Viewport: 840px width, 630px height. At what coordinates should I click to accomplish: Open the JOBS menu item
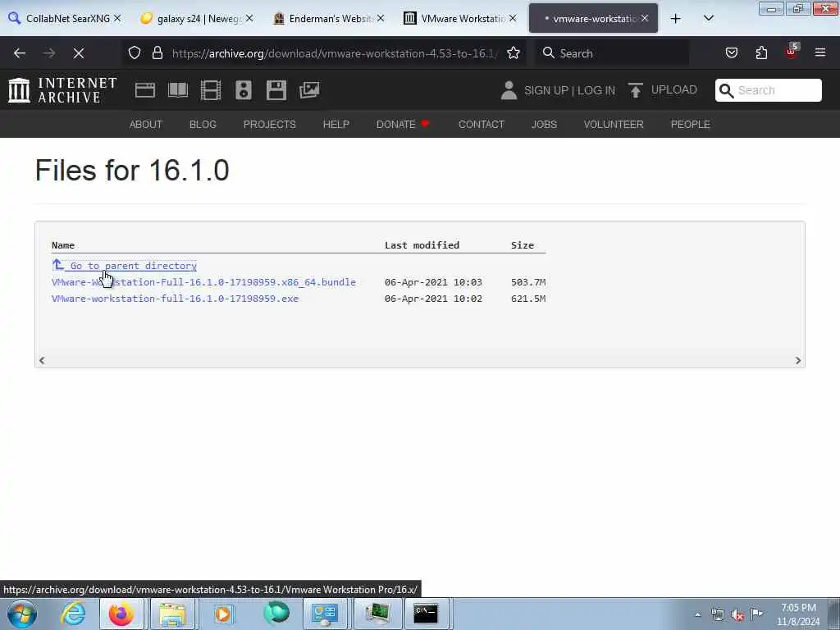pyautogui.click(x=545, y=125)
